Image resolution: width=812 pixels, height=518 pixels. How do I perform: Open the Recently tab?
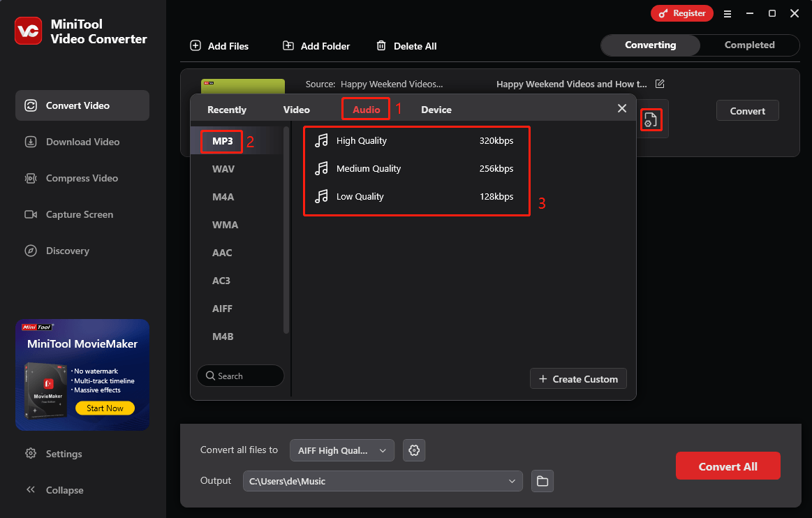click(227, 110)
